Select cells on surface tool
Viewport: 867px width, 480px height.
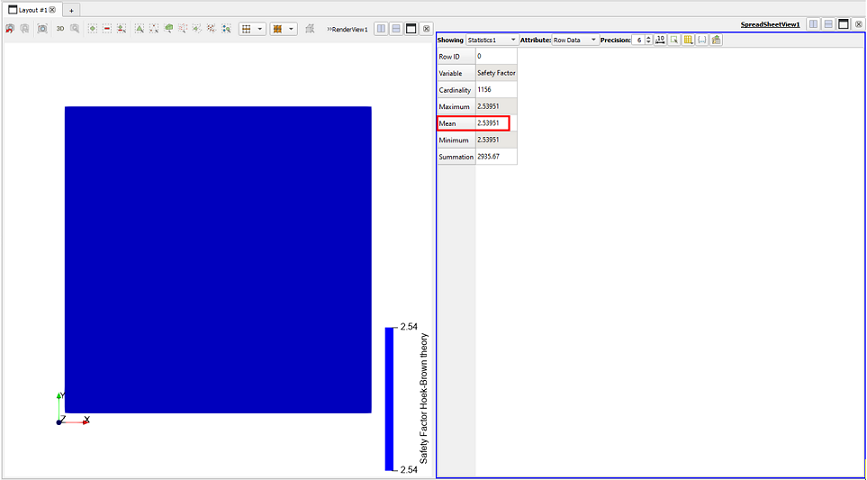pos(92,29)
